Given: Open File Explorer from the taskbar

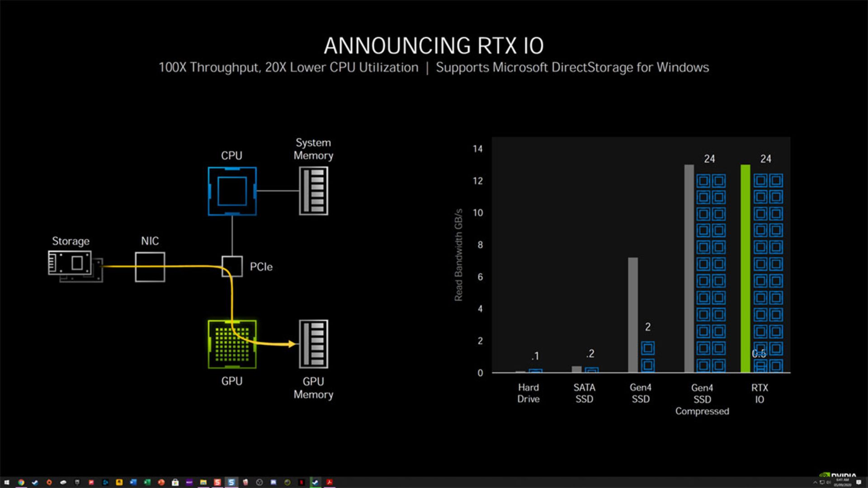Looking at the screenshot, I should (x=203, y=482).
